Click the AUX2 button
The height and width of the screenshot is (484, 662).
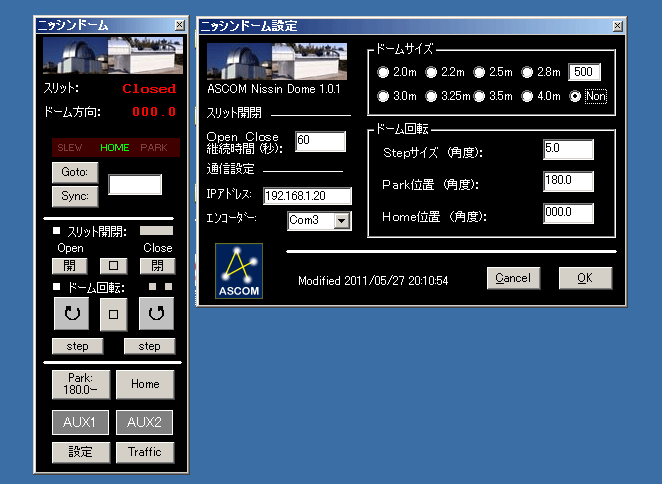[x=144, y=422]
